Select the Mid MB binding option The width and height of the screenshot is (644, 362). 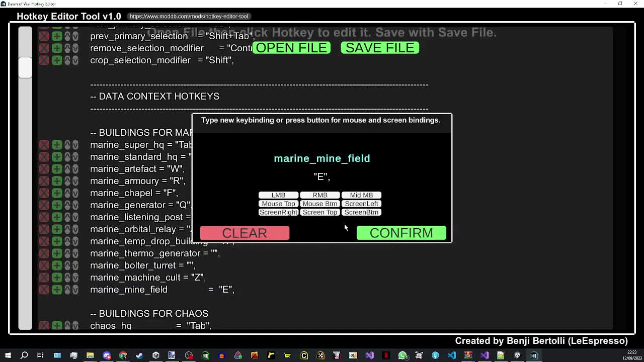tap(361, 195)
